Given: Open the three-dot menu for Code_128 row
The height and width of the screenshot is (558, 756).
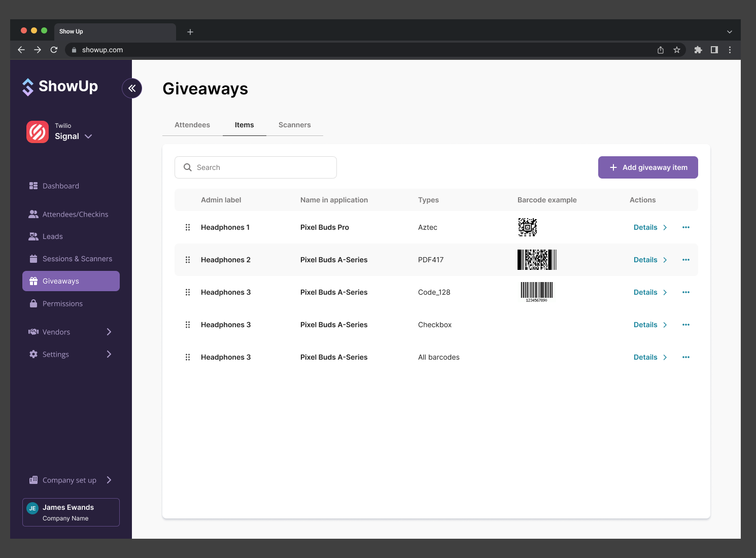Looking at the screenshot, I should pyautogui.click(x=686, y=292).
